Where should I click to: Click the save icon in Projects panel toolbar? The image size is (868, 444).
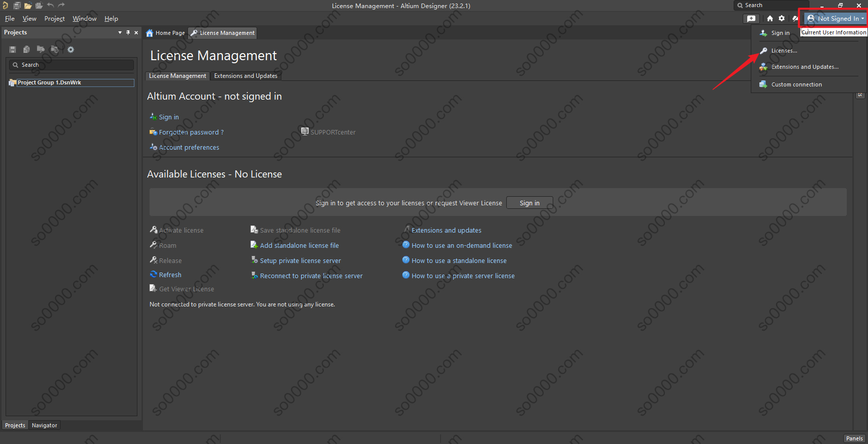point(13,50)
